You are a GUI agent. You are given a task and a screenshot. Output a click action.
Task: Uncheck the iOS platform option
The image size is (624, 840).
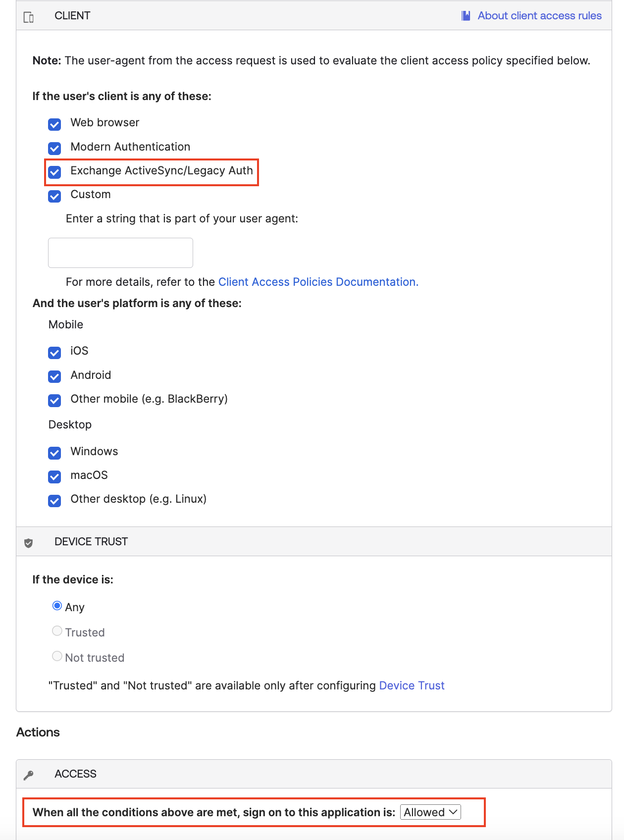(54, 353)
